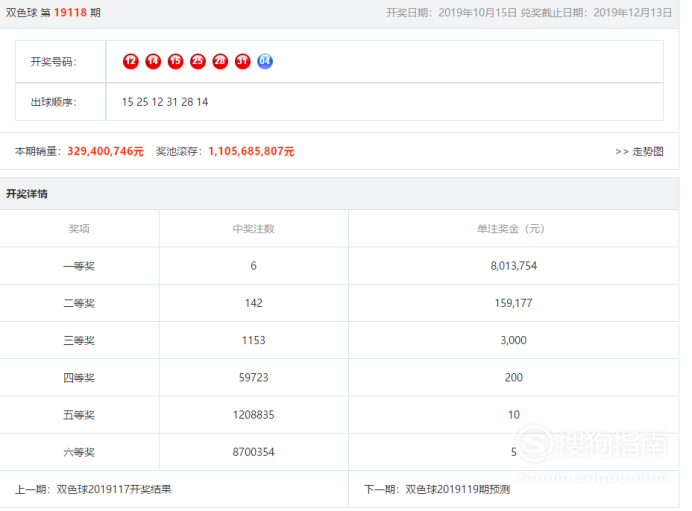Select the sales amount 329,400,746元
The width and height of the screenshot is (692, 511).
point(105,151)
